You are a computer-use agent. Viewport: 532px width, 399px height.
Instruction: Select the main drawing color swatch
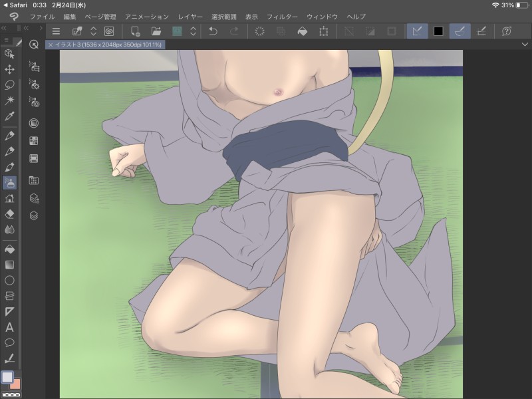pos(7,377)
